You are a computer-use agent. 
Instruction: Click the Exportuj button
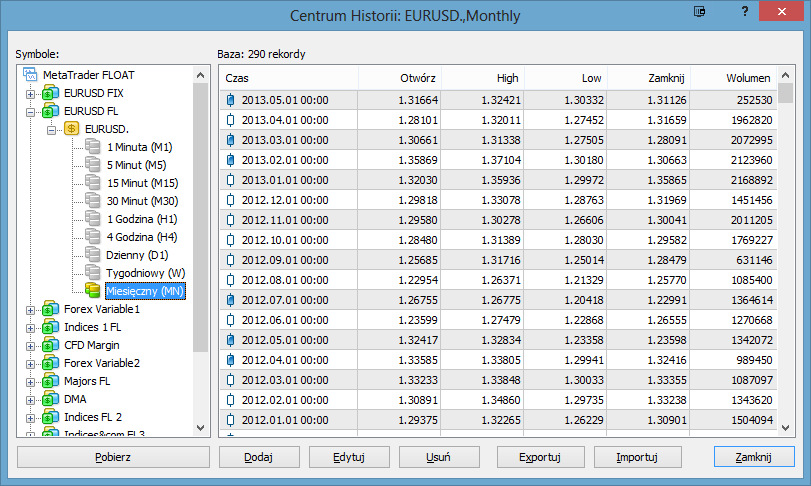(x=540, y=457)
